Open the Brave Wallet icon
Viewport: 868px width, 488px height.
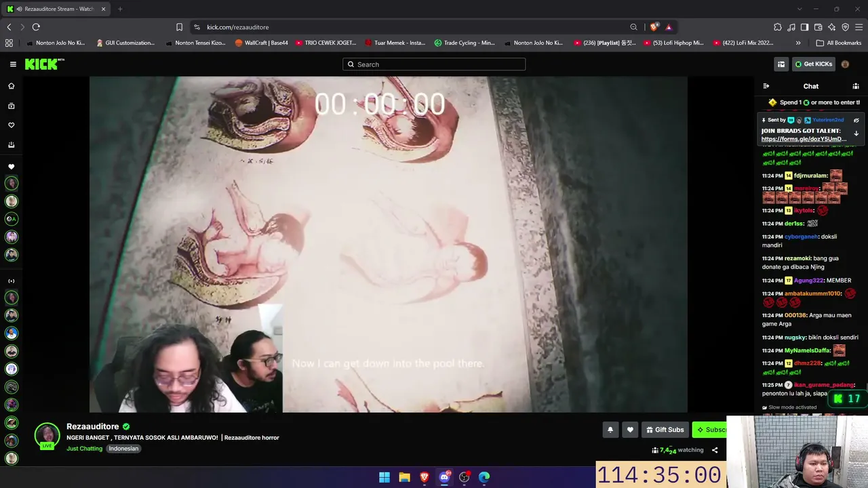818,27
